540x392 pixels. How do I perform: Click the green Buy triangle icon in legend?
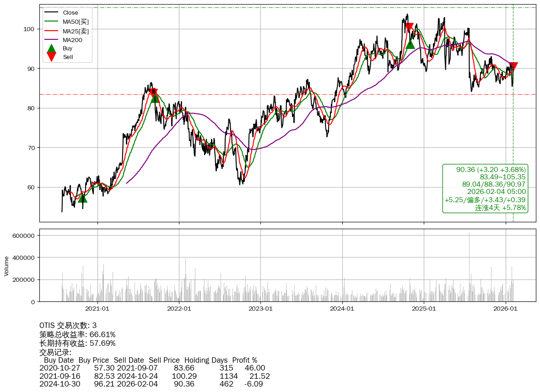pos(52,48)
